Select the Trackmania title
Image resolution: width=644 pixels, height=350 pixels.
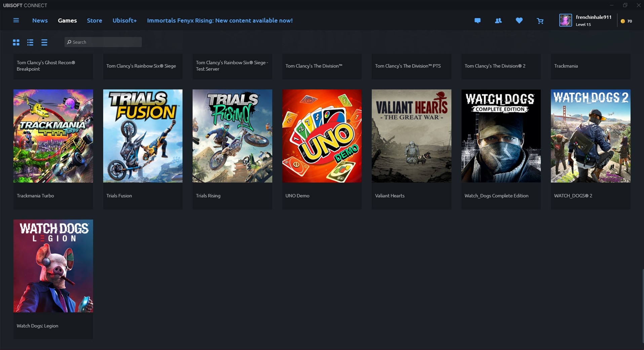point(566,66)
